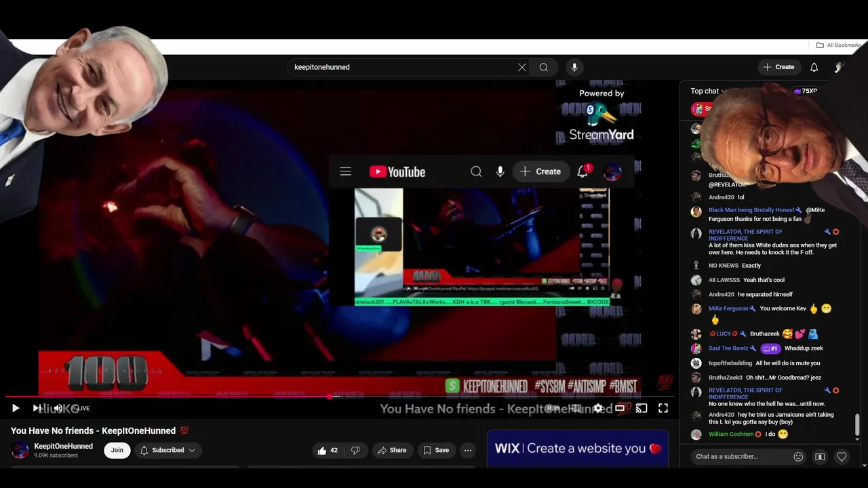The image size is (868, 488).
Task: Click the chat panel scrollbar thumb
Action: (x=857, y=425)
